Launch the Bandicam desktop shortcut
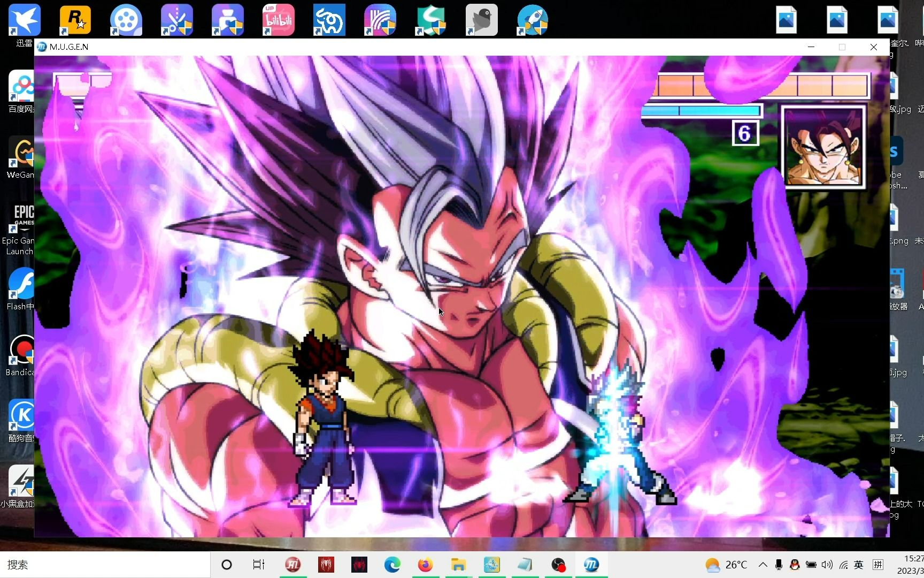Viewport: 924px width, 578px height. click(21, 355)
